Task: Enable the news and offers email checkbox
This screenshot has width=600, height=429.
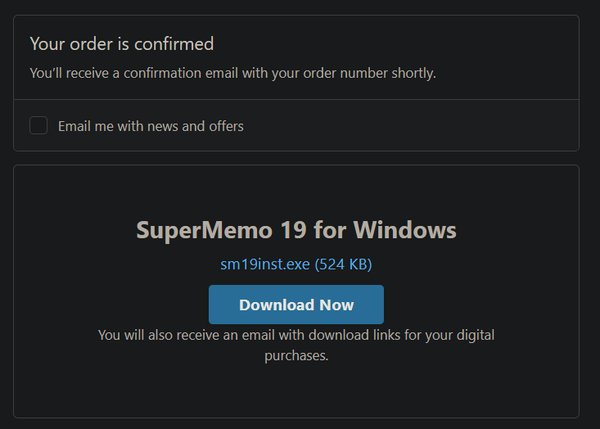Action: tap(39, 126)
